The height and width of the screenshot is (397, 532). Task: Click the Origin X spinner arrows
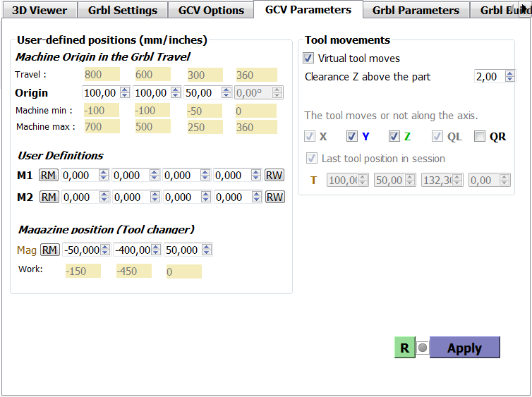pos(125,92)
